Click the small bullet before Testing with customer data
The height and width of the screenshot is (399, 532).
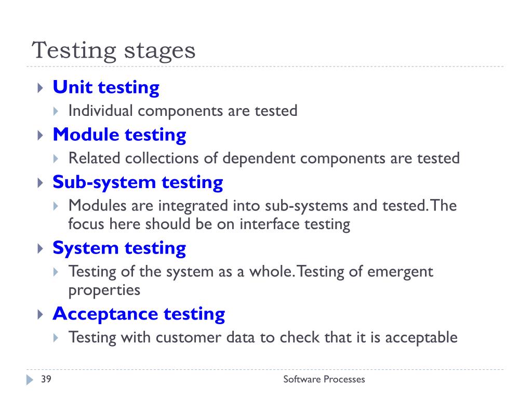tap(56, 338)
